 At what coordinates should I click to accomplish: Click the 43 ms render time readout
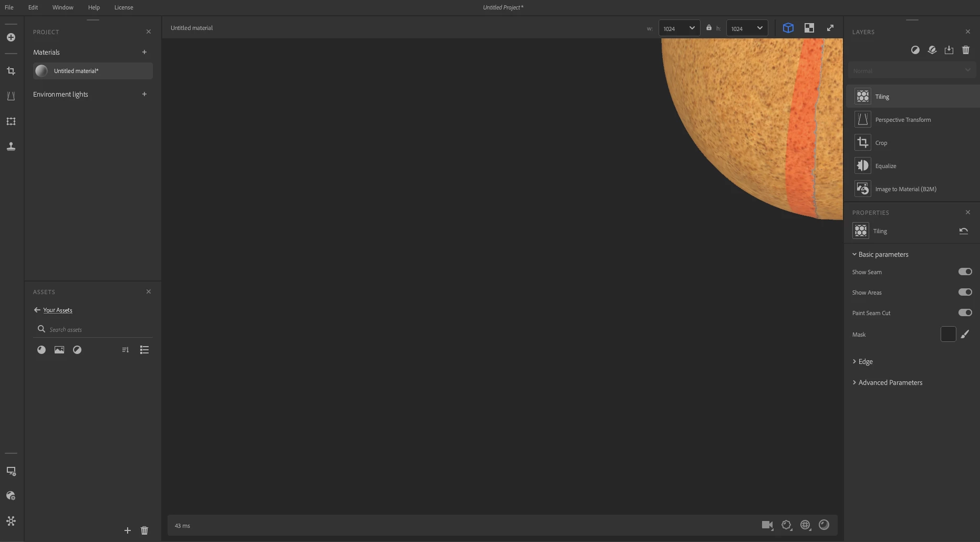(182, 526)
